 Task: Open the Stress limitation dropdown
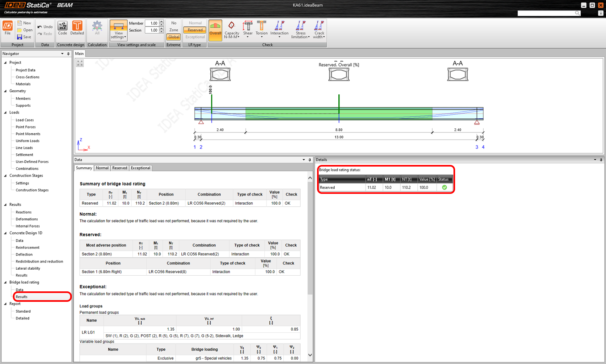(x=300, y=31)
